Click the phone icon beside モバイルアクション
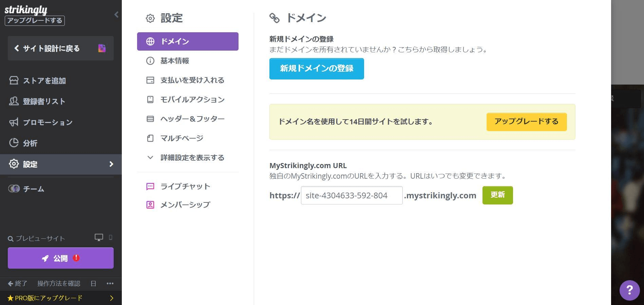 click(x=150, y=100)
